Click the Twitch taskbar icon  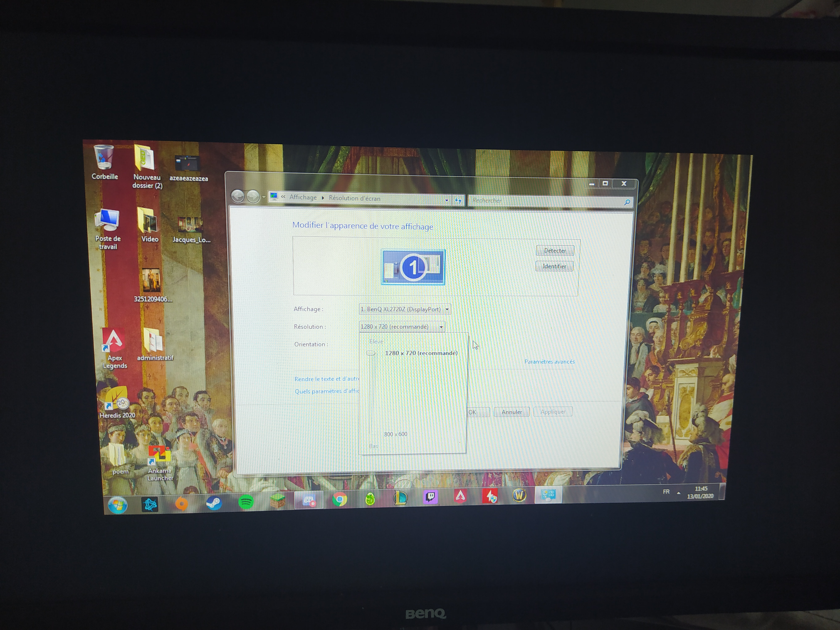431,497
